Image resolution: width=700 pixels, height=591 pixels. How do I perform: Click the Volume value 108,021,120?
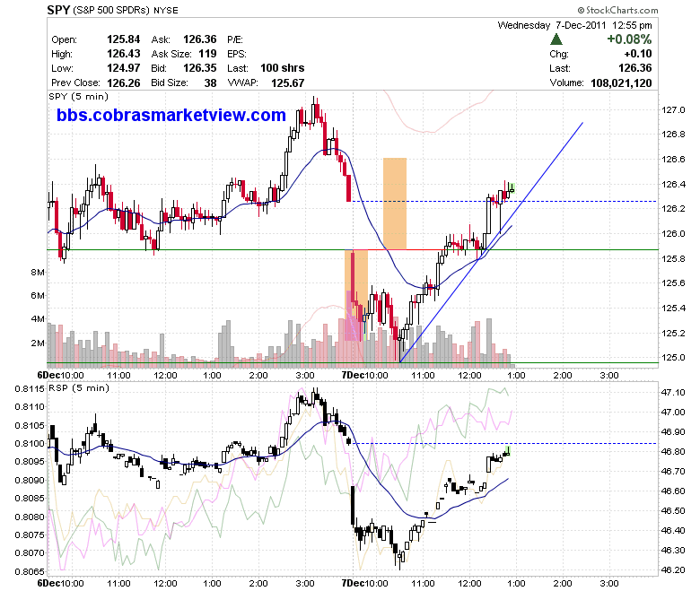[x=621, y=83]
